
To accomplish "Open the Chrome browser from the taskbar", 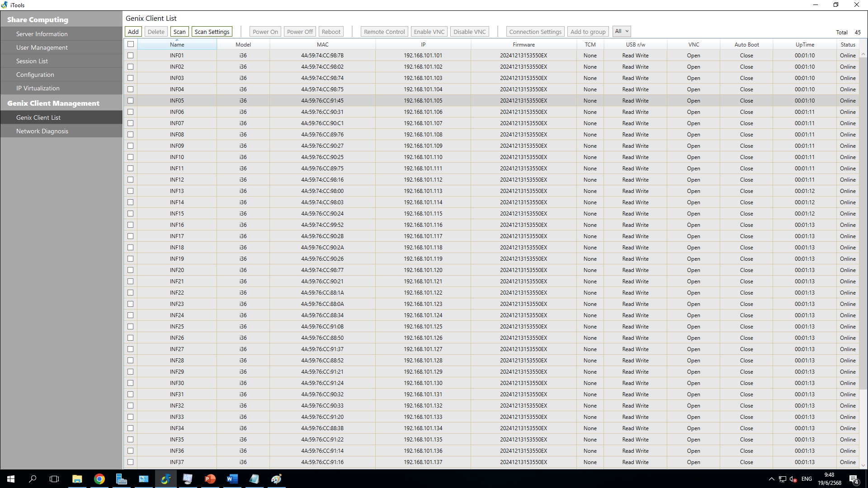I will point(99,479).
